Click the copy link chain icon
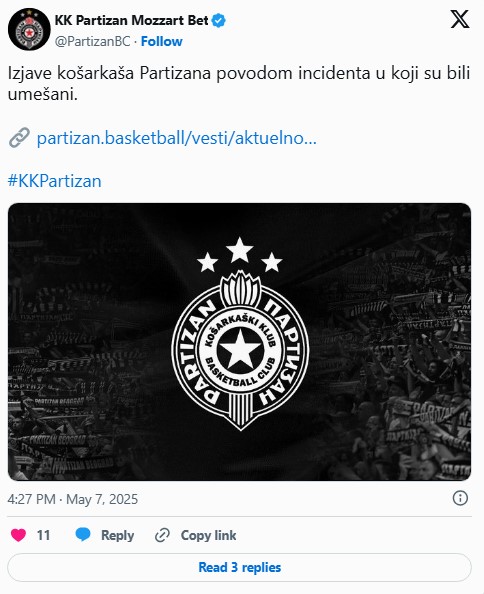 162,535
